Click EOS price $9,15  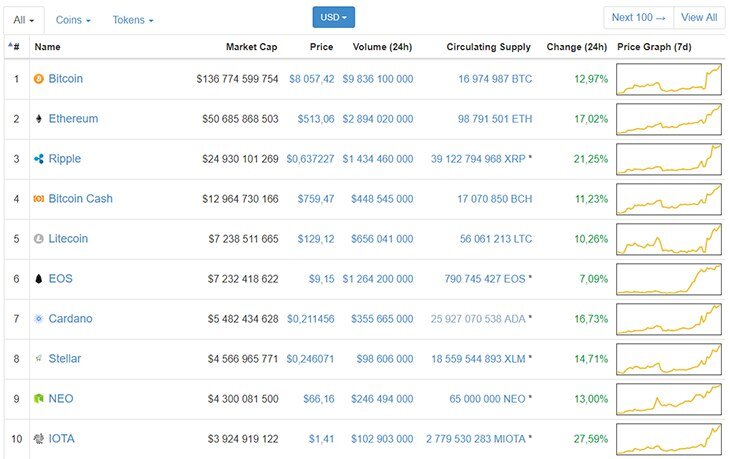[321, 279]
